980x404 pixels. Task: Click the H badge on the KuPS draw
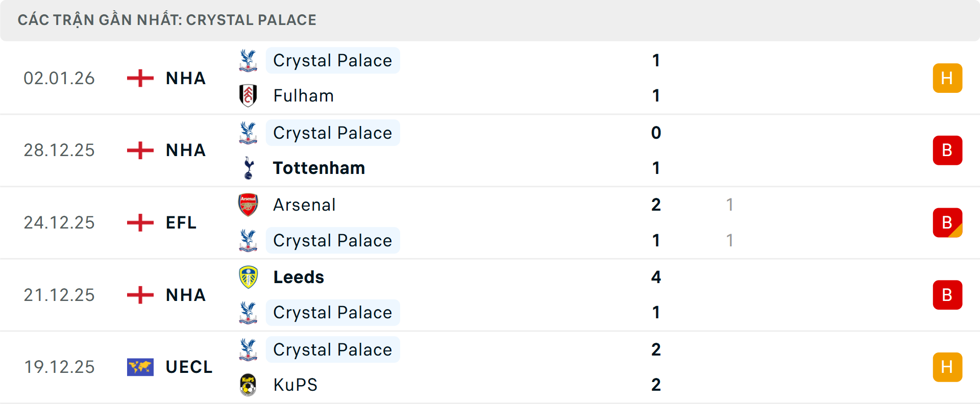tap(947, 367)
